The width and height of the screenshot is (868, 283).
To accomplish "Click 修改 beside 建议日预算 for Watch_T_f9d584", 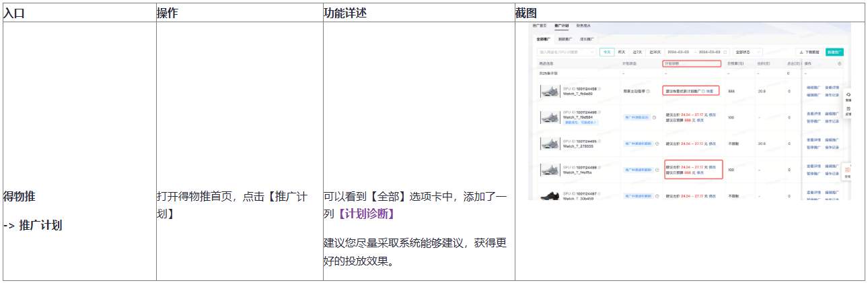I will click(x=700, y=121).
